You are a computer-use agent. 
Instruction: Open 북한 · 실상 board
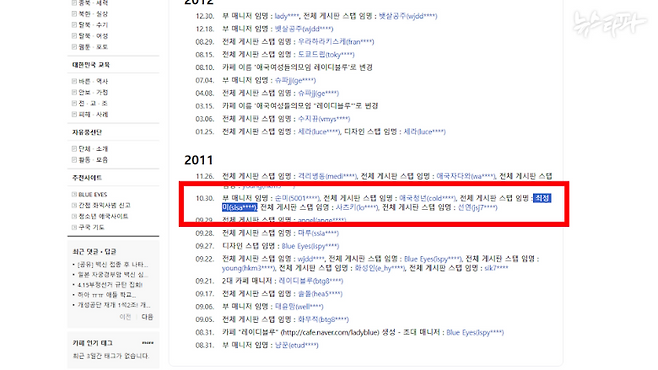click(x=93, y=14)
